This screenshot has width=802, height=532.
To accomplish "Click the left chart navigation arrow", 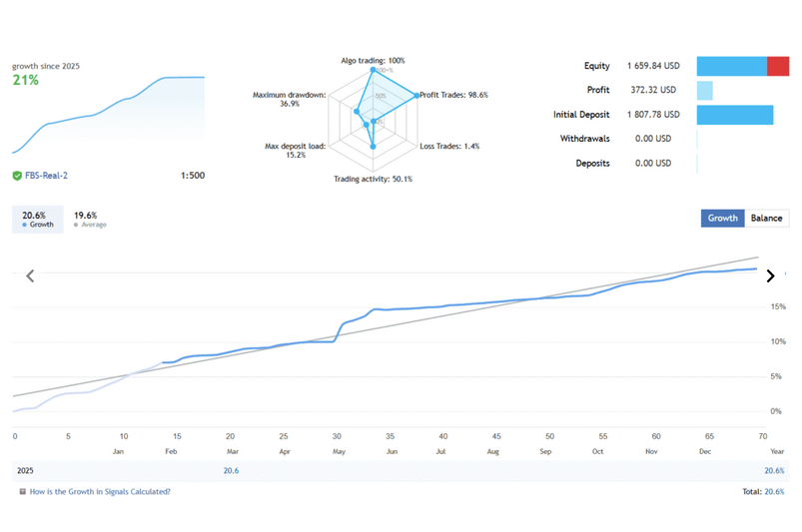I will pyautogui.click(x=30, y=275).
